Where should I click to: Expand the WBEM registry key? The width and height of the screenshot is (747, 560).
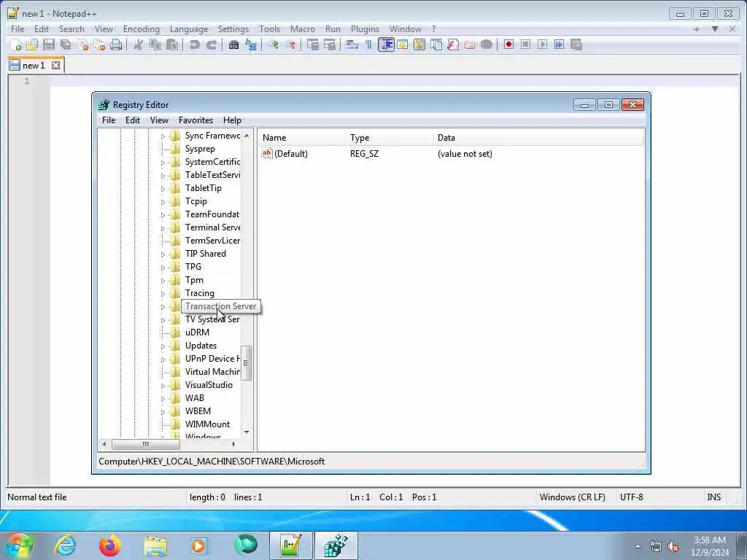pos(163,413)
